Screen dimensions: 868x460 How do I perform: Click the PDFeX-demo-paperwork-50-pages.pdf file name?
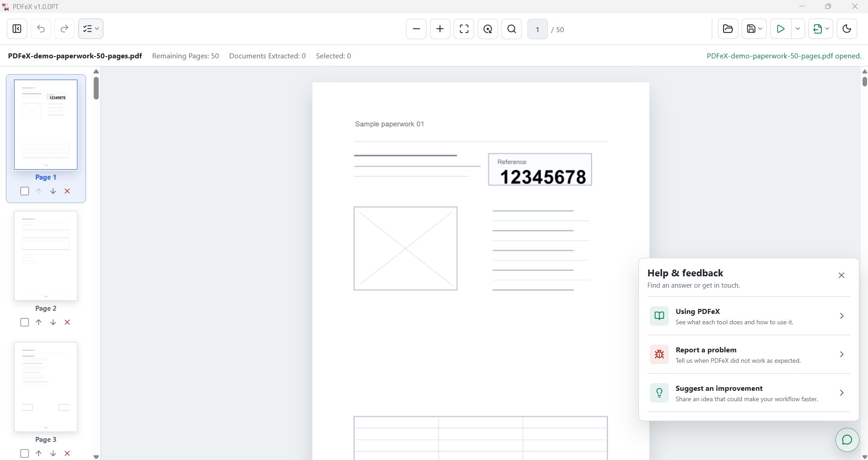[75, 56]
